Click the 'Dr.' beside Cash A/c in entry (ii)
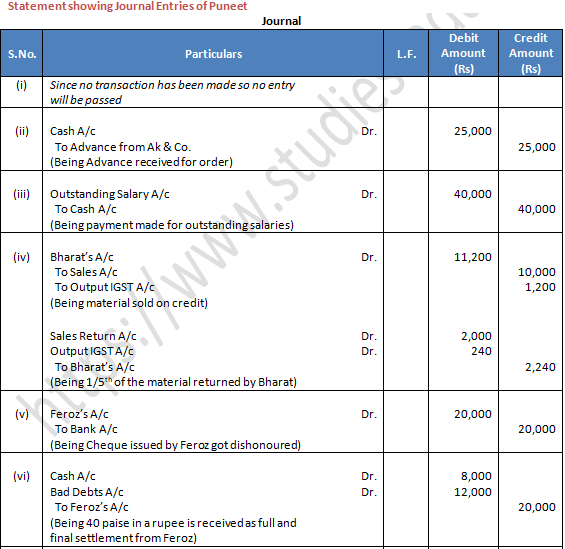Image resolution: width=565 pixels, height=549 pixels. (x=369, y=131)
